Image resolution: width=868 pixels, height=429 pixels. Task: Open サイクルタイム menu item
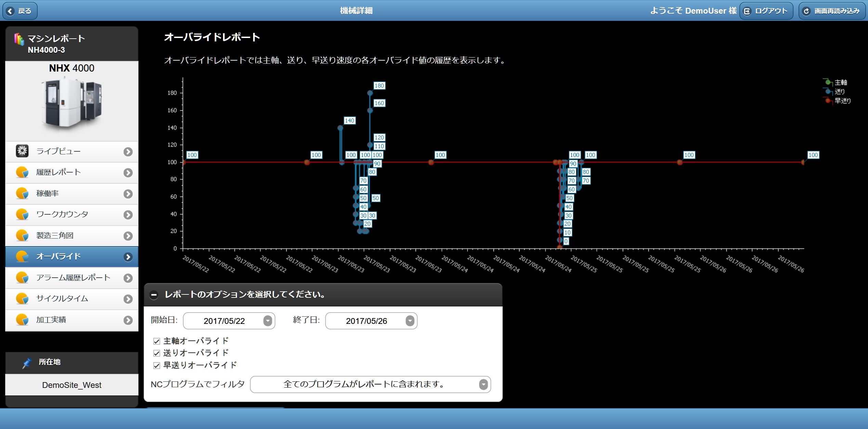point(72,299)
